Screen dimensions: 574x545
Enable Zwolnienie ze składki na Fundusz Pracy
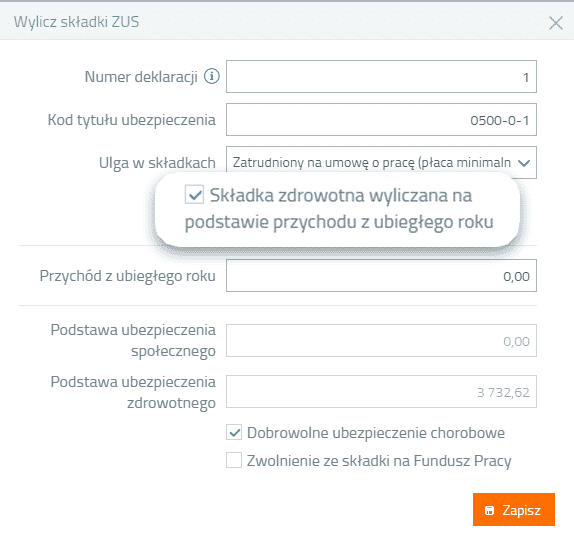pos(234,460)
